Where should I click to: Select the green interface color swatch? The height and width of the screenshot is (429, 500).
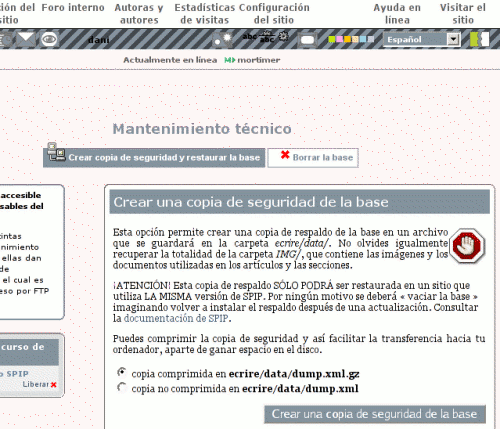click(332, 39)
